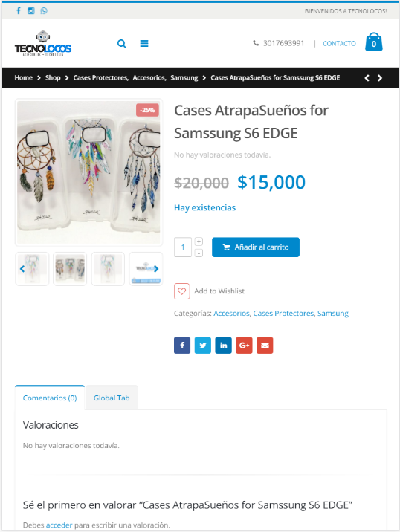The width and height of the screenshot is (400, 532).
Task: Click Añadir al carrito button
Action: (x=256, y=247)
